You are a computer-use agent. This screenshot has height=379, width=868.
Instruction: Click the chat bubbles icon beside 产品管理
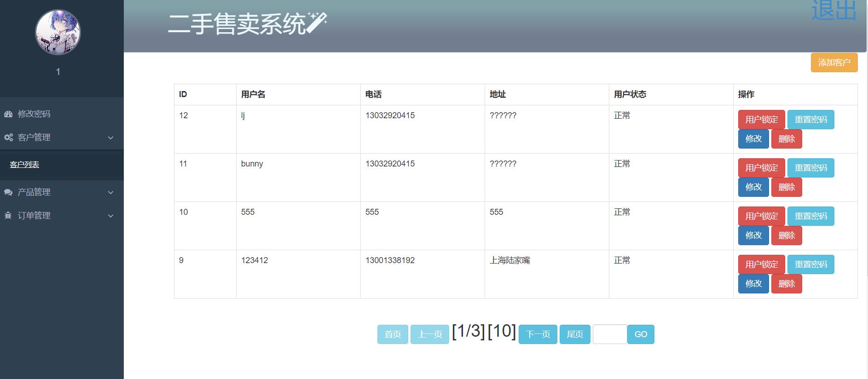click(x=8, y=192)
